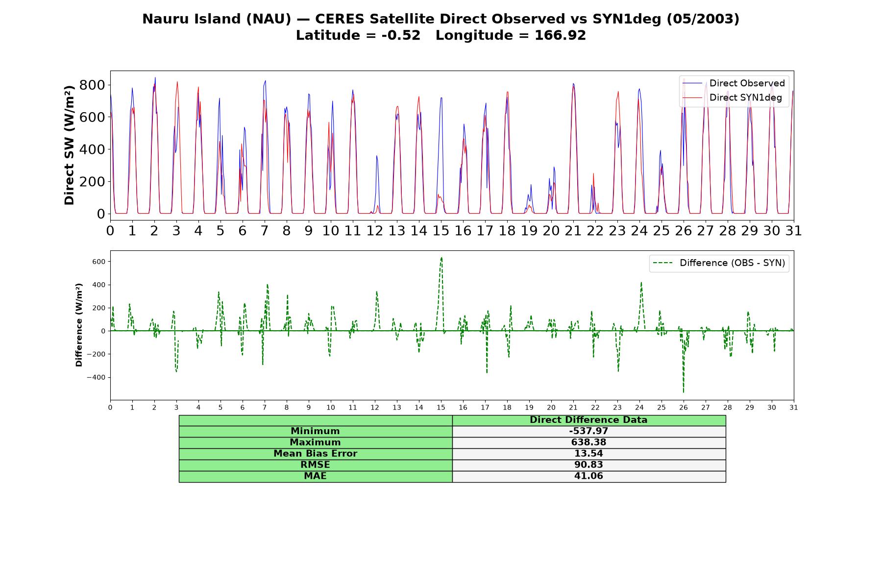This screenshot has height=588, width=882.
Task: Click day 21 tick on upper plot axis
Action: coord(573,230)
